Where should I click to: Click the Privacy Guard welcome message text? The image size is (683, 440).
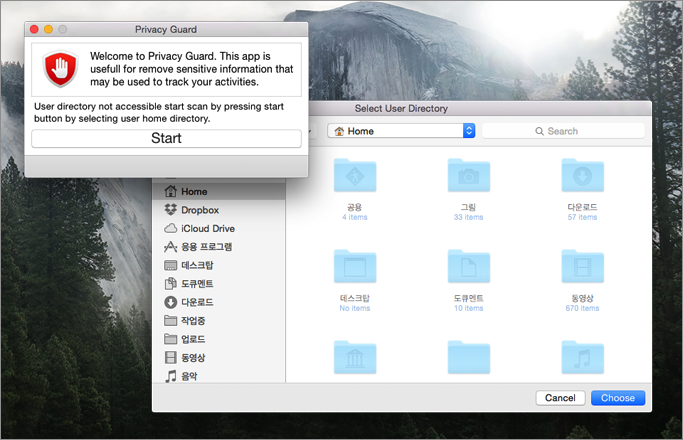tap(192, 69)
